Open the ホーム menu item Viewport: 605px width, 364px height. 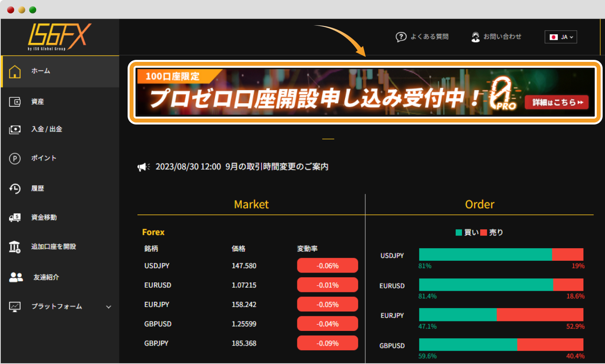click(60, 71)
